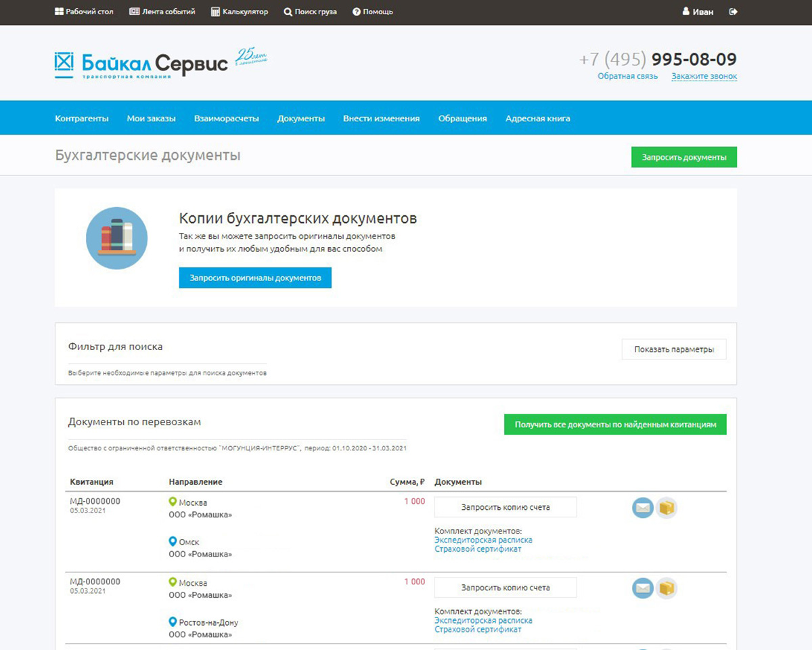Expand filter with Показать параметры
This screenshot has height=650, width=812.
673,349
